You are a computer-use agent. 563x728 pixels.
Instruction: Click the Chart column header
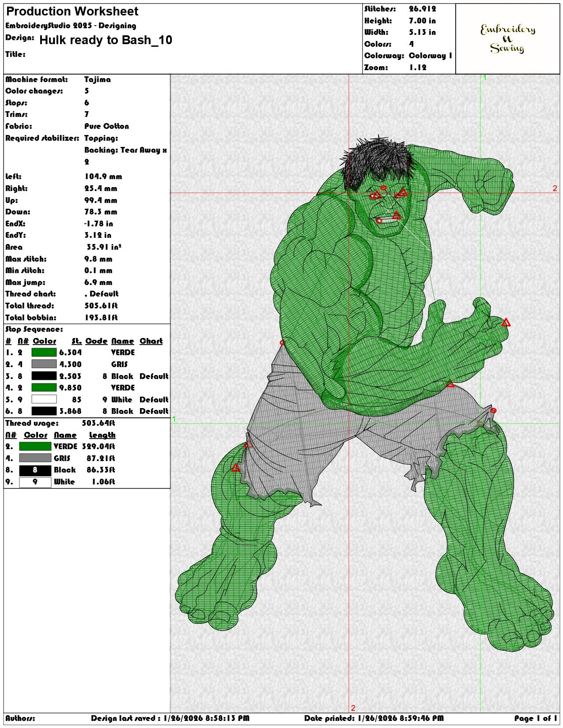coord(151,341)
